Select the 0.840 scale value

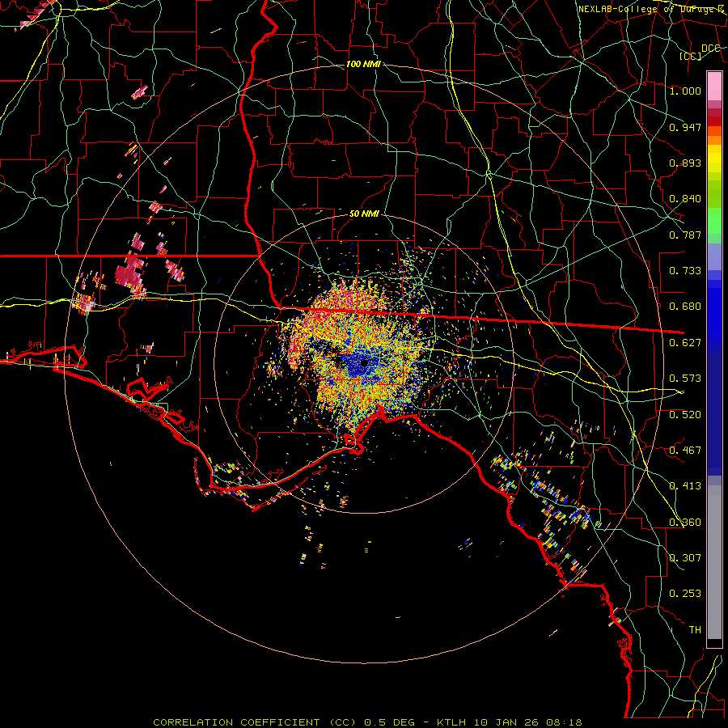tap(685, 199)
